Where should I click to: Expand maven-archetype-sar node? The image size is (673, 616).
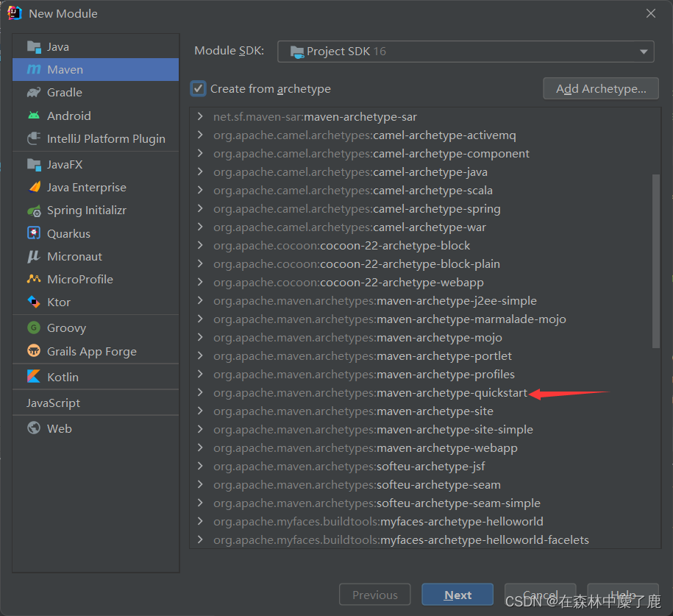tap(200, 116)
